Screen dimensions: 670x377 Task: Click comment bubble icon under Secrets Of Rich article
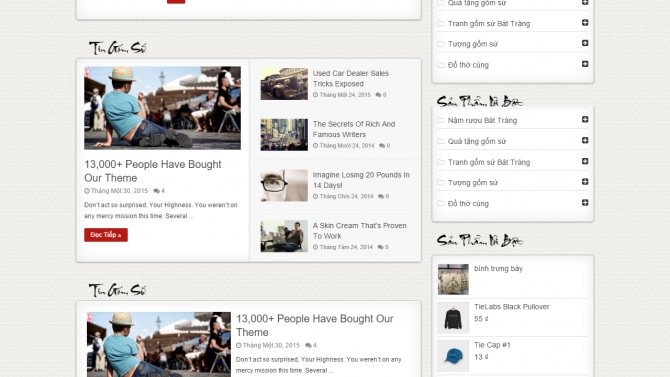382,146
